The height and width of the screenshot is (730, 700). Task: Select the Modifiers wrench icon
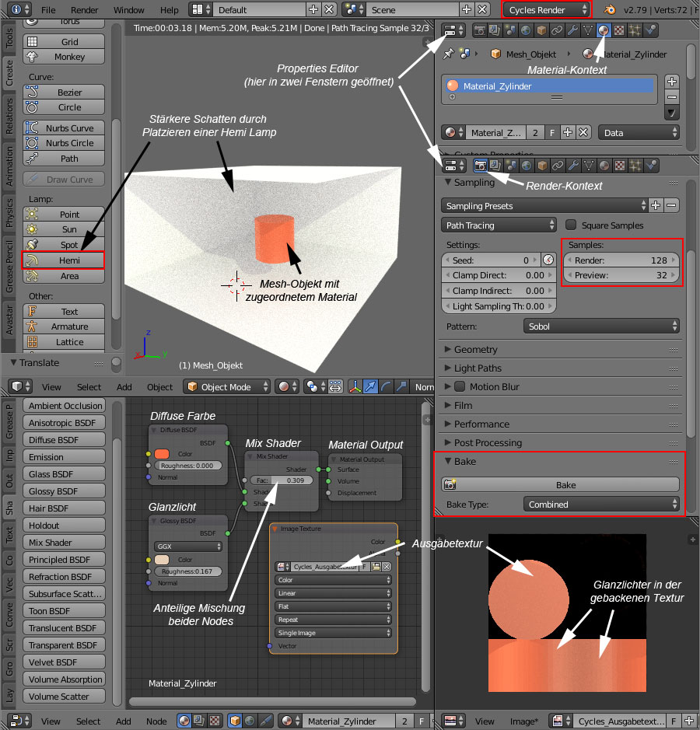pyautogui.click(x=572, y=30)
